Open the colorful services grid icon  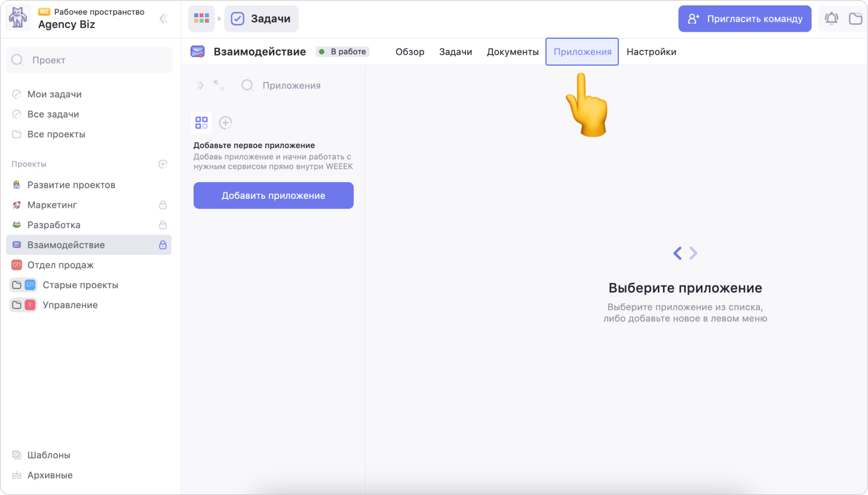(x=201, y=19)
